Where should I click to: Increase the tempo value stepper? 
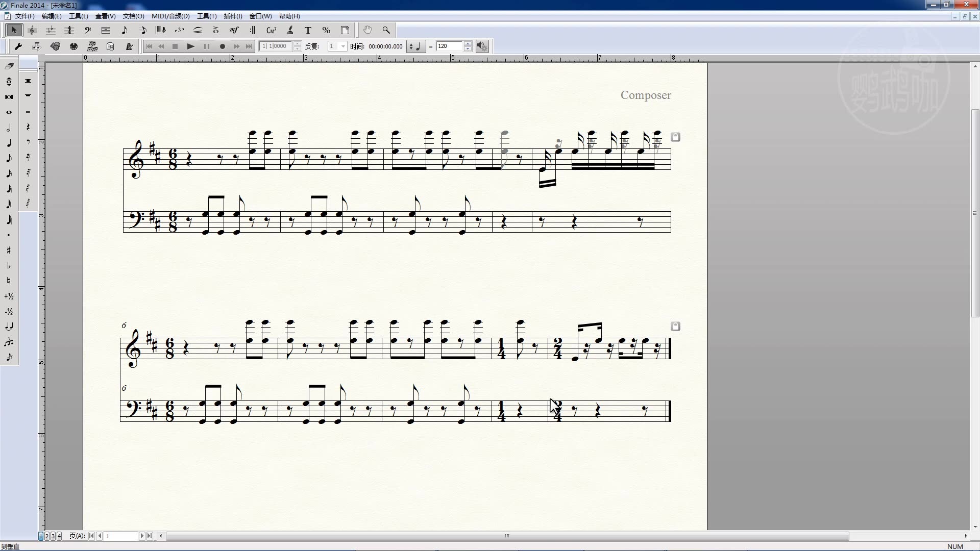click(x=468, y=44)
